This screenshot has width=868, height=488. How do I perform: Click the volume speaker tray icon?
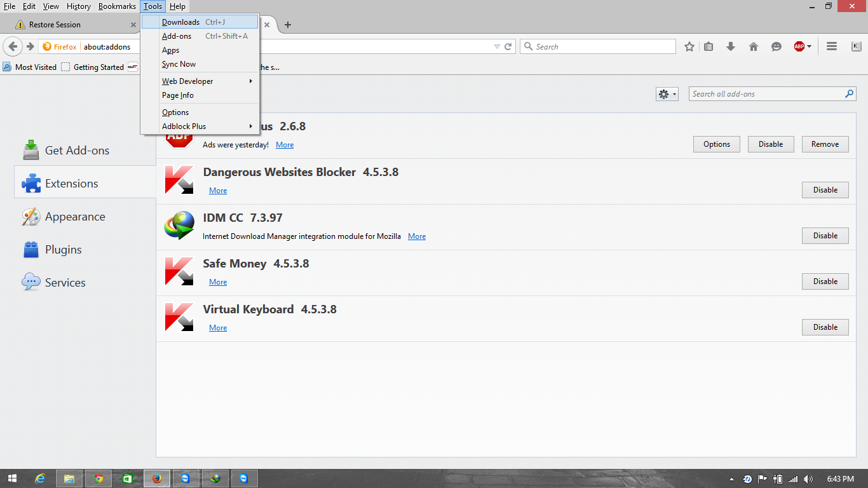point(808,478)
